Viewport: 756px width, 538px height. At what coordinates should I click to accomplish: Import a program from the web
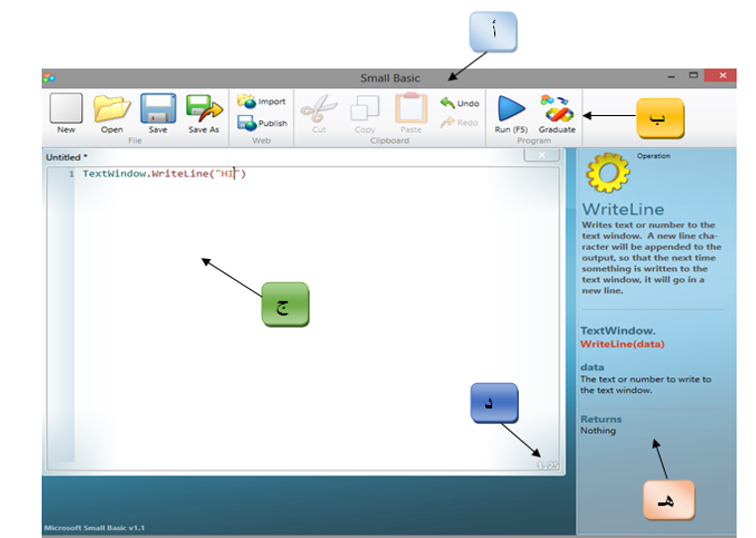tap(262, 101)
